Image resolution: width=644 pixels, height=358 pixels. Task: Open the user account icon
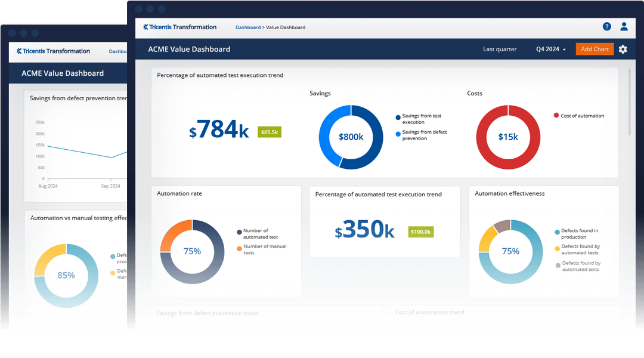click(624, 26)
